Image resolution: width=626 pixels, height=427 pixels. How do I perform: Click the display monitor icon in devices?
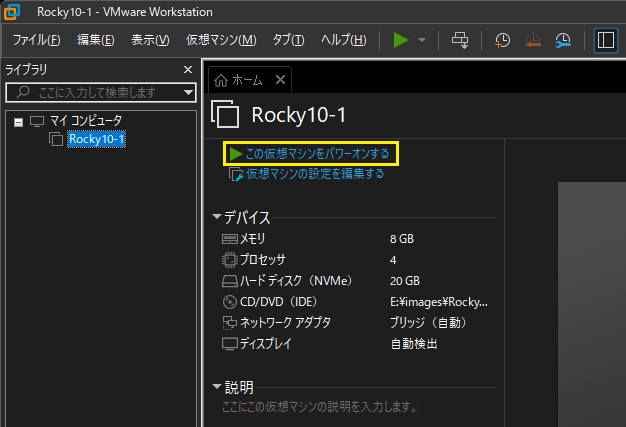click(x=230, y=344)
